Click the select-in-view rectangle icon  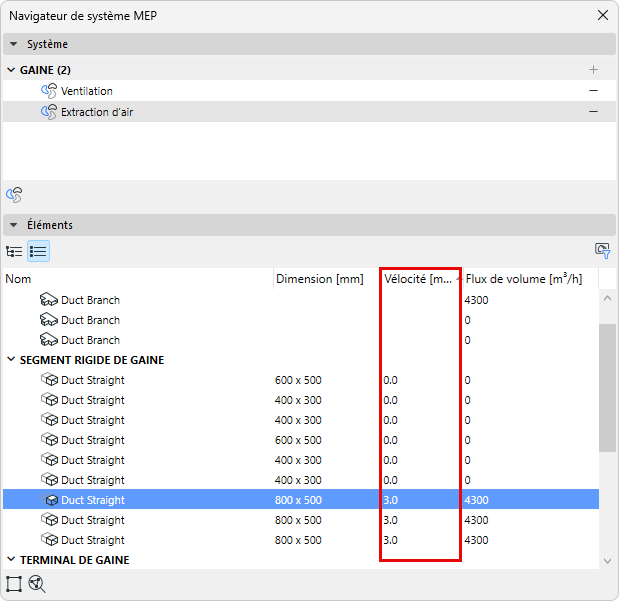(14, 584)
